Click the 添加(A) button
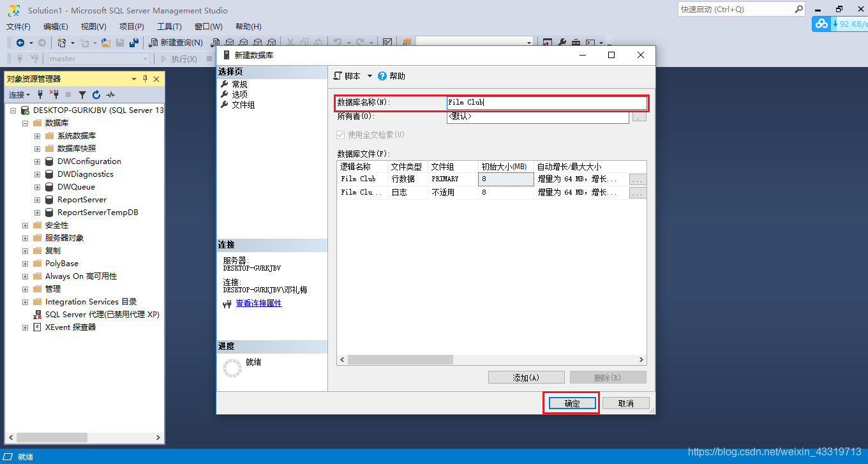868x464 pixels. [526, 378]
